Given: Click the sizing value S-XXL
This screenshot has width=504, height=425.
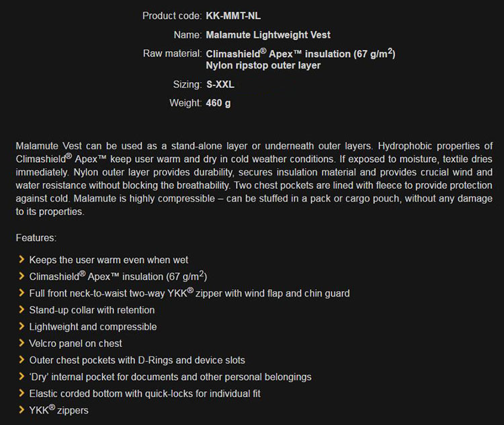Looking at the screenshot, I should (x=220, y=84).
